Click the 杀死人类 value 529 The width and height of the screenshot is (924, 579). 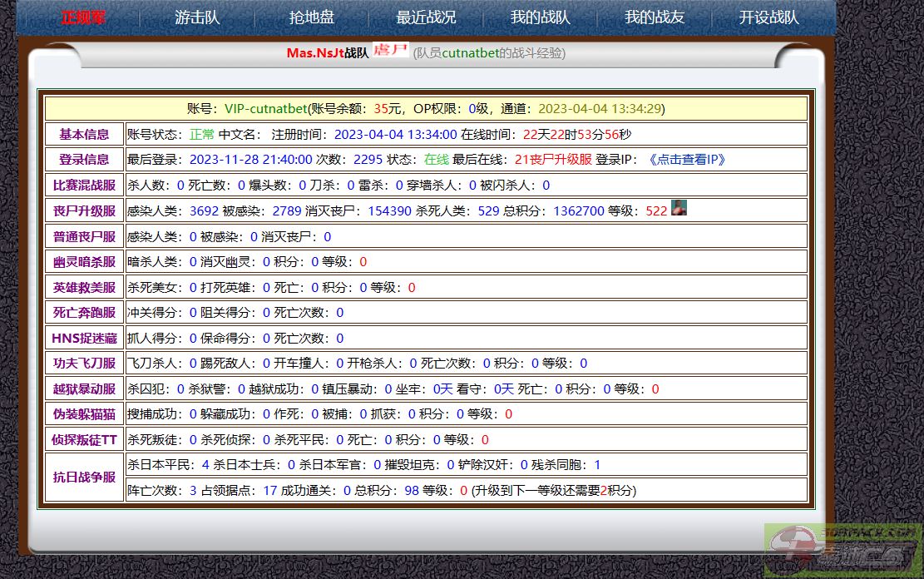(488, 211)
